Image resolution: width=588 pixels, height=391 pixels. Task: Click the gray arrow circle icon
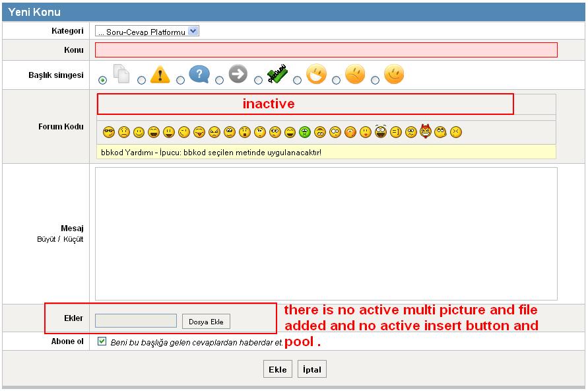click(x=238, y=75)
